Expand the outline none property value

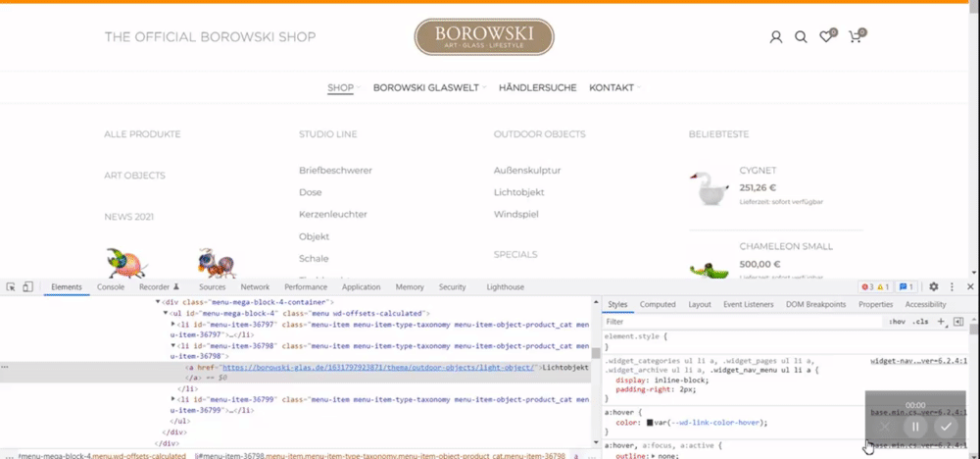point(654,456)
